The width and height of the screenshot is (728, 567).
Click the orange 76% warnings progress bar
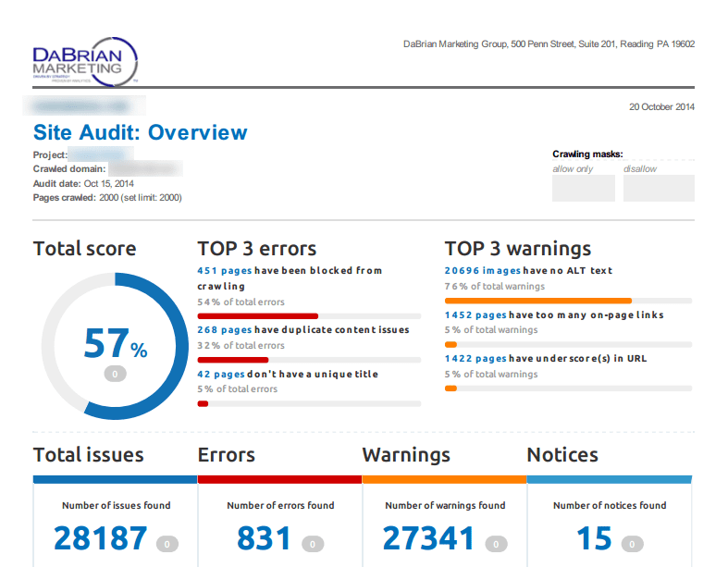568,301
